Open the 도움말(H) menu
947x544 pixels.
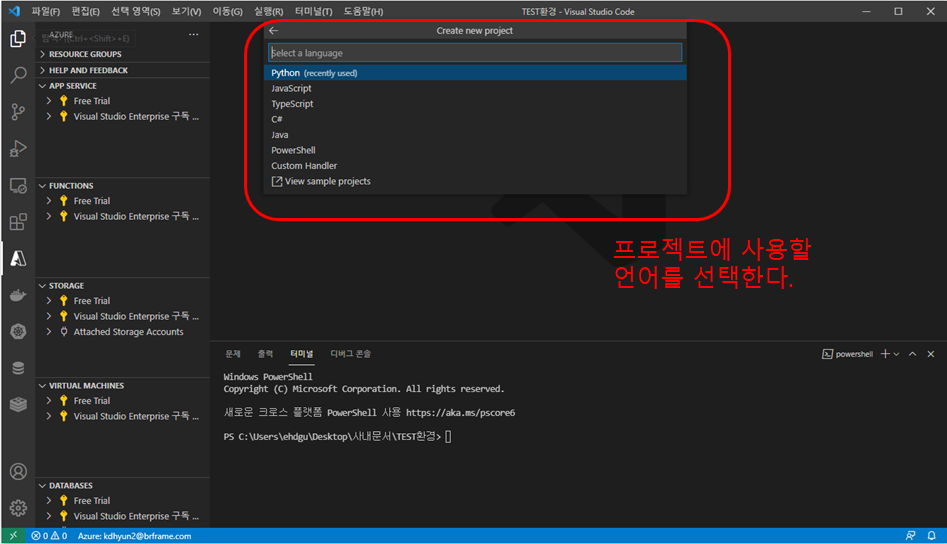click(363, 11)
